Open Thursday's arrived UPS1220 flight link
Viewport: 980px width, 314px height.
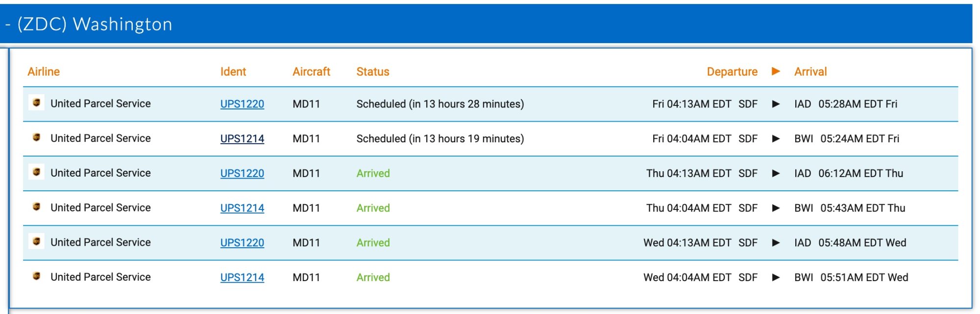pyautogui.click(x=242, y=173)
